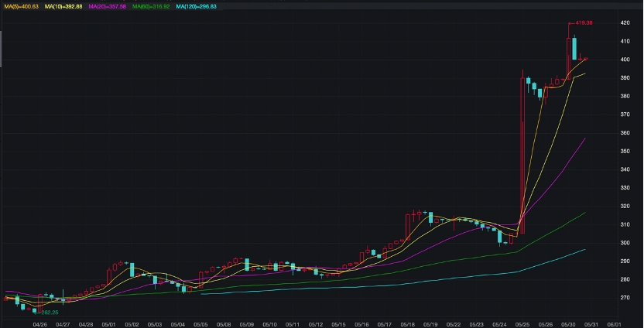Click the 05/22 date label
Screen dimensions: 644x328
(x=454, y=324)
